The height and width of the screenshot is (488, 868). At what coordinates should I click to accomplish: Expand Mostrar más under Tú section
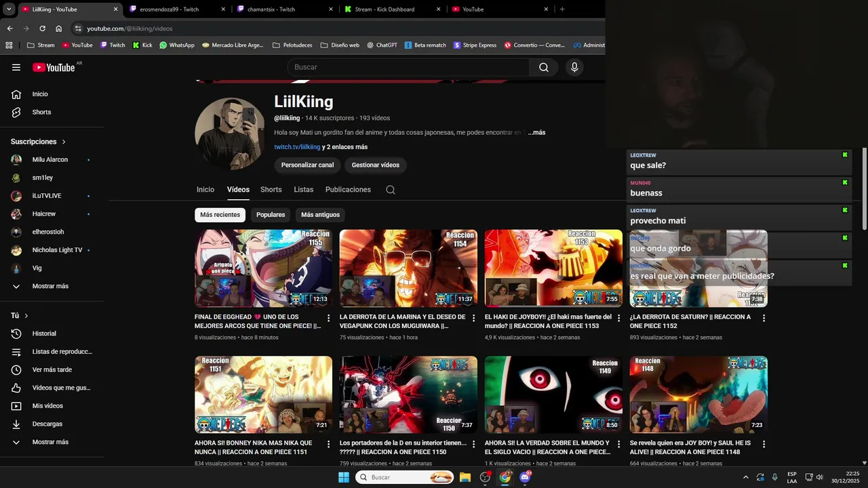(x=52, y=442)
